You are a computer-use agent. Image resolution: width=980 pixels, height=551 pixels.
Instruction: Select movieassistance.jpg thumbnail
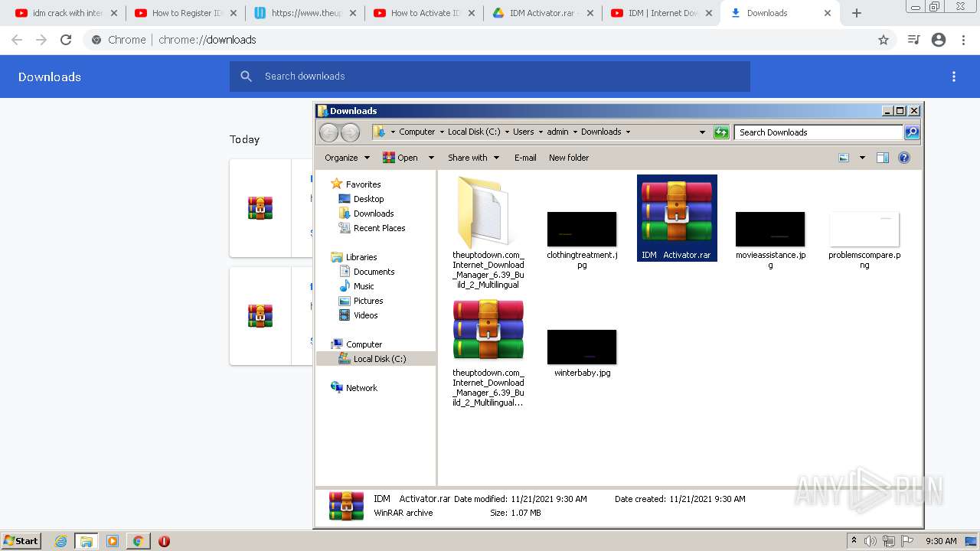[x=770, y=229]
